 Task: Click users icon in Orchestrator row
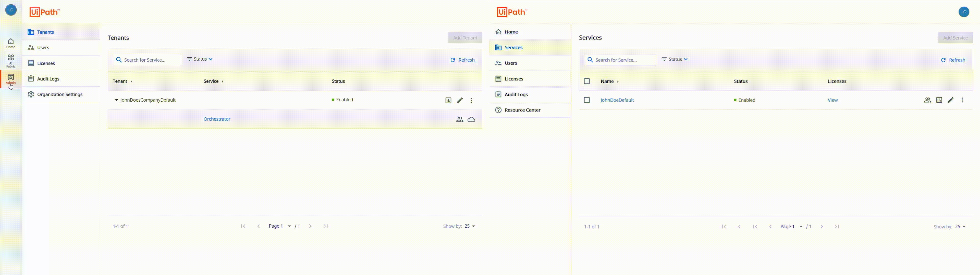click(x=460, y=120)
